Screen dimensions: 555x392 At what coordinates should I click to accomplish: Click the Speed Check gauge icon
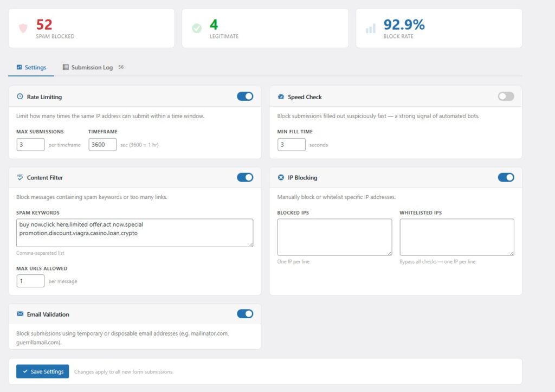point(281,97)
